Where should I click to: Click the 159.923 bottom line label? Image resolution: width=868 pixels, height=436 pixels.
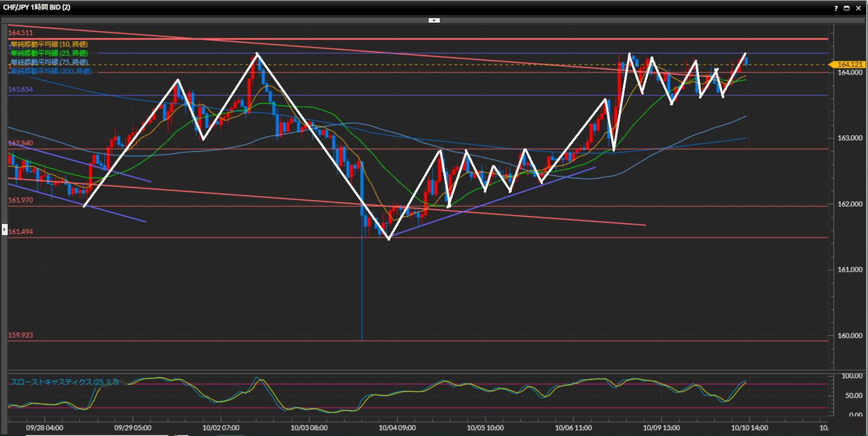[21, 336]
